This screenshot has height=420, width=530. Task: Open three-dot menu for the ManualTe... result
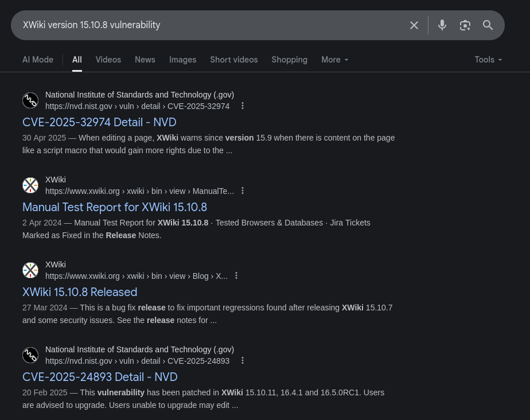point(243,190)
